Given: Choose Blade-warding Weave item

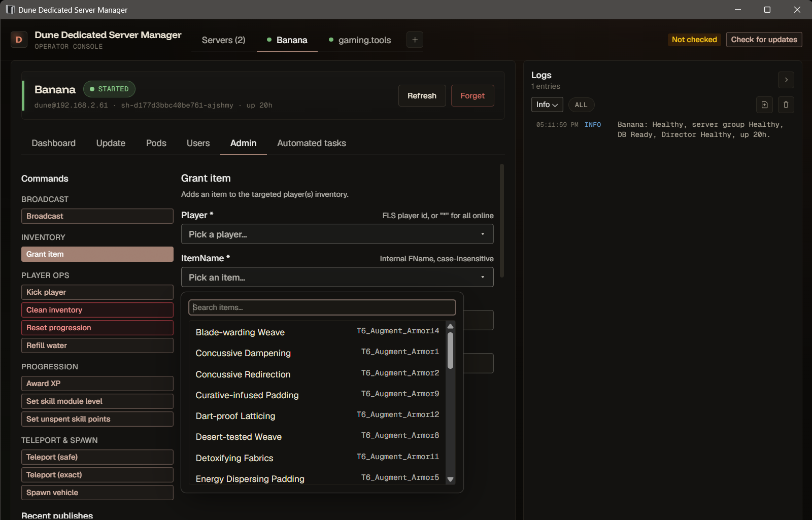Looking at the screenshot, I should pos(318,332).
